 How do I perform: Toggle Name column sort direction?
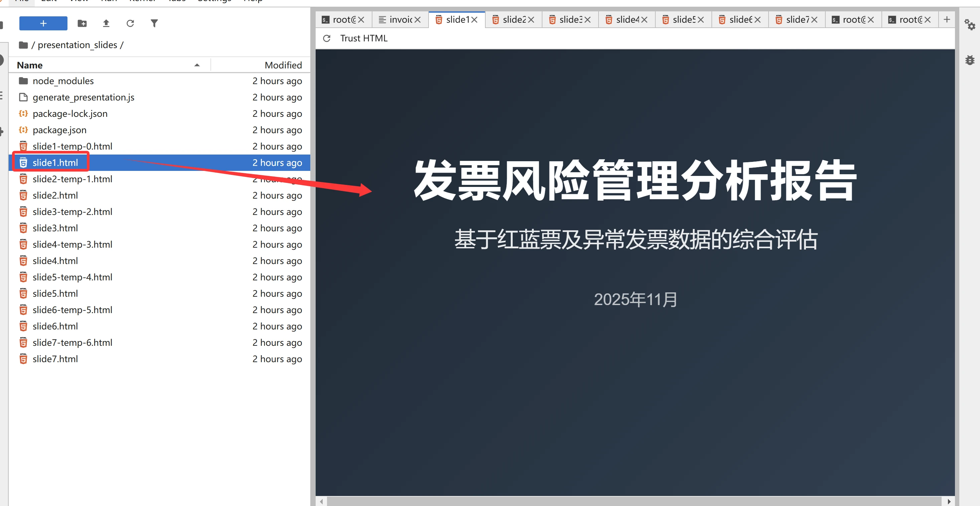tap(197, 65)
